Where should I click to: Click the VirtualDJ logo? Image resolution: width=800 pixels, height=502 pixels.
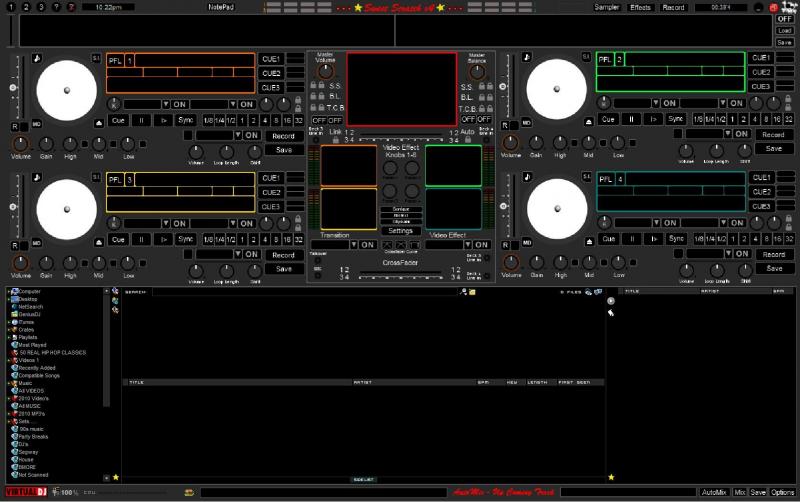coord(26,492)
